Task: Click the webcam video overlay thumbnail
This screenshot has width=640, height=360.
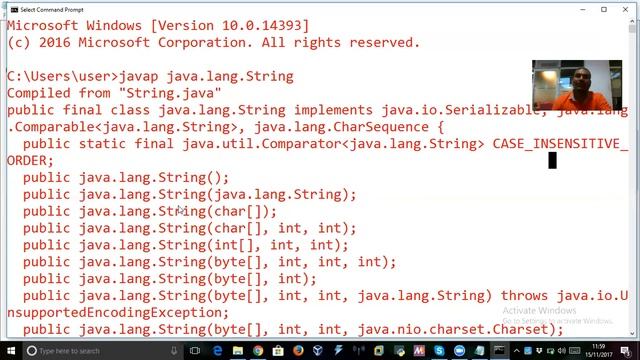Action: [577, 85]
